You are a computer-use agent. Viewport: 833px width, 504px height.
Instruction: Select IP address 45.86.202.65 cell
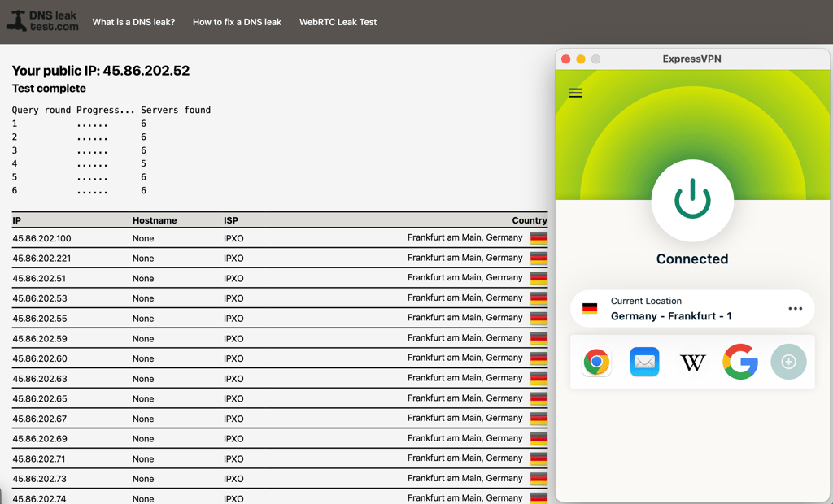tap(40, 399)
